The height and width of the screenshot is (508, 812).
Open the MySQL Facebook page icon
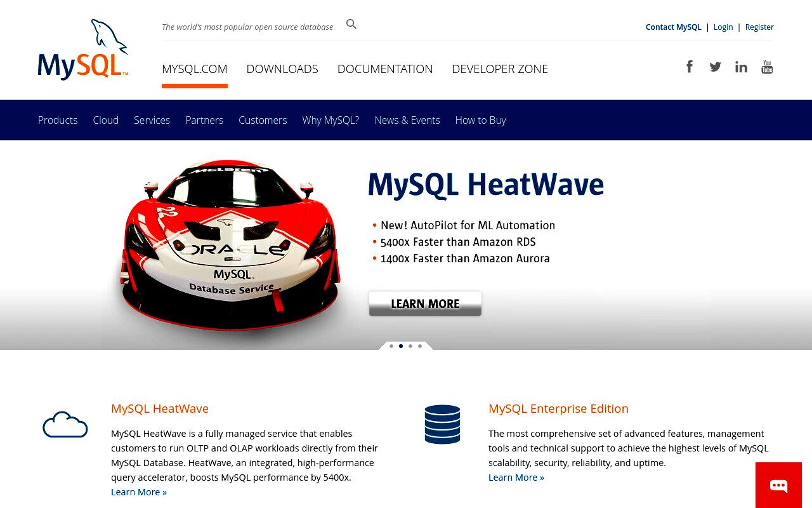[690, 67]
